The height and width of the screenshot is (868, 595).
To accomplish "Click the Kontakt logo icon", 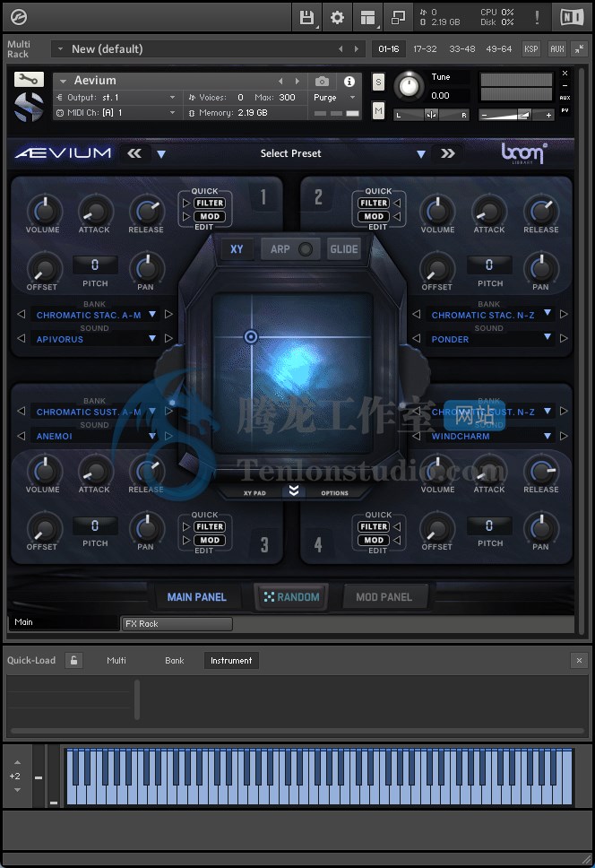I will point(18,18).
